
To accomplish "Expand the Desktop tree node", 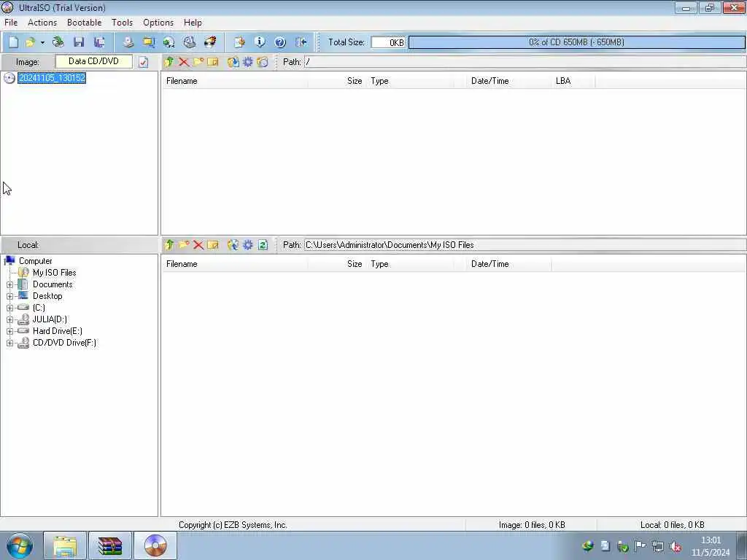I will (x=9, y=296).
